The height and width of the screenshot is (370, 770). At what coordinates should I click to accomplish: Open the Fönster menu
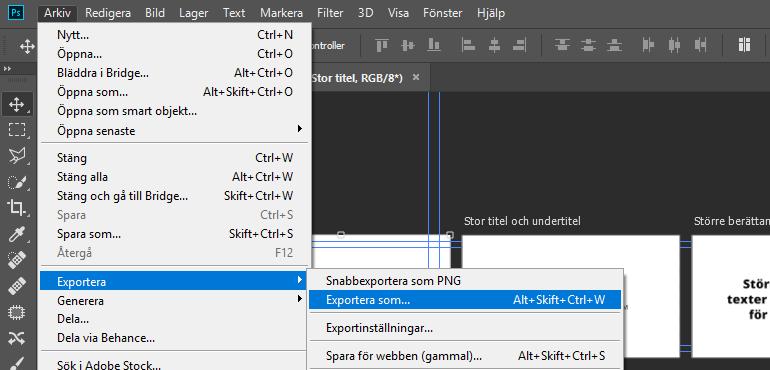click(442, 13)
